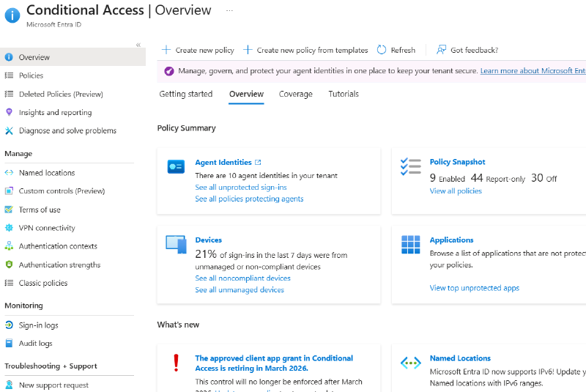Collapse the sidebar with the double chevron

click(x=138, y=45)
